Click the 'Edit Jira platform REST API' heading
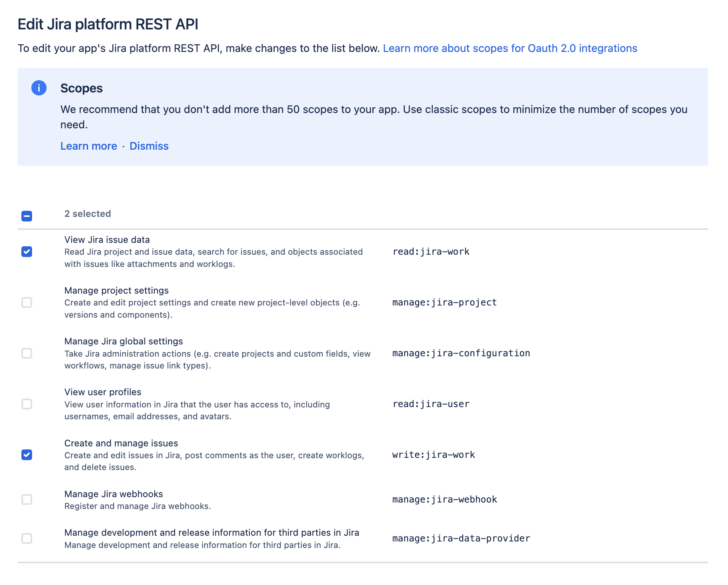The width and height of the screenshot is (728, 585). [x=108, y=24]
